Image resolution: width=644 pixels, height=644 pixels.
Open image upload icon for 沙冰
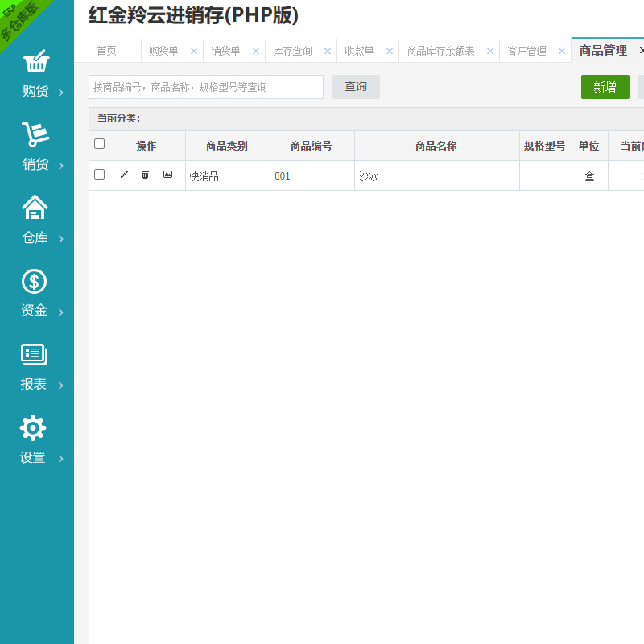click(x=167, y=175)
